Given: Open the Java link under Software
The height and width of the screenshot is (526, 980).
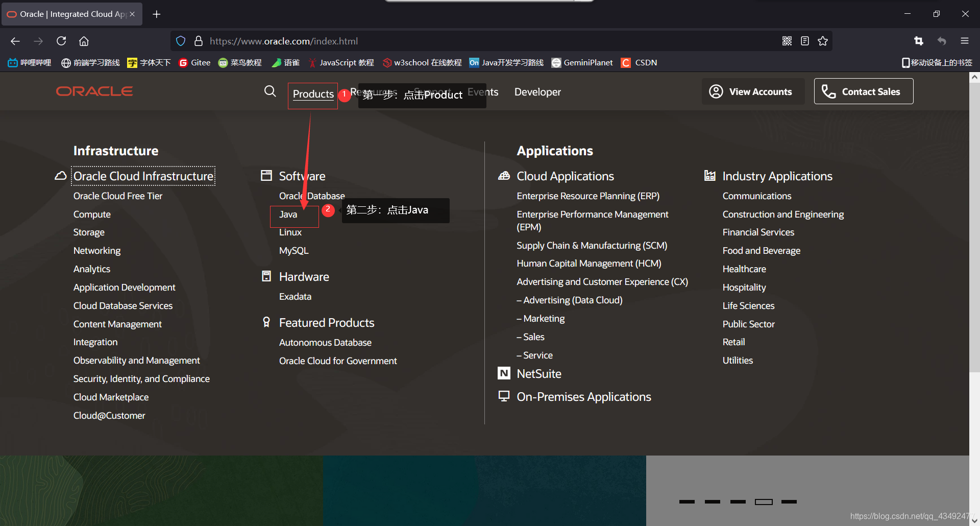Looking at the screenshot, I should click(288, 214).
